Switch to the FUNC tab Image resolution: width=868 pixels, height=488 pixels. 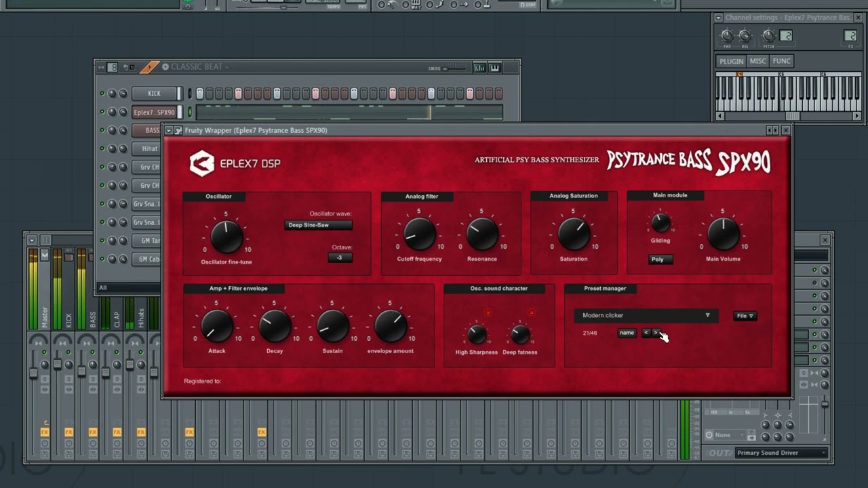coord(781,61)
